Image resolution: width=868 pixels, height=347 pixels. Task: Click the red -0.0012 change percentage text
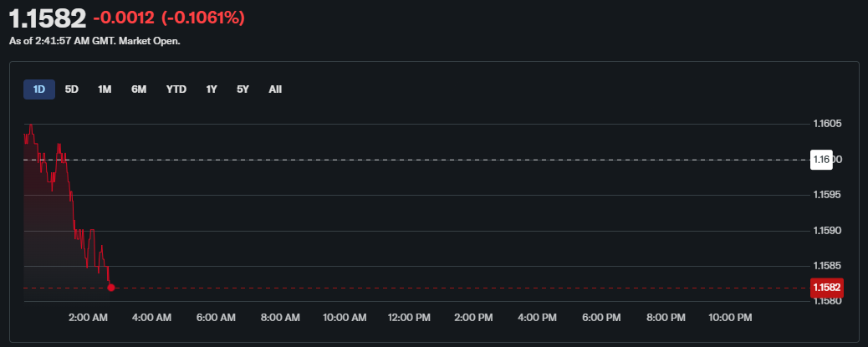[169, 18]
